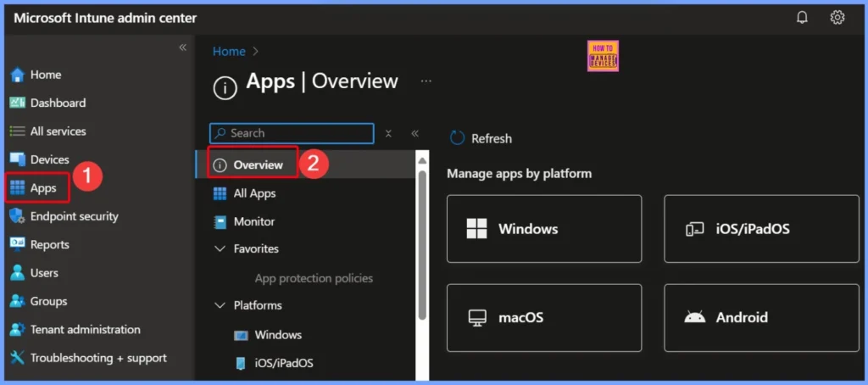Click the Apps menu scrollbar thumb

click(422, 243)
